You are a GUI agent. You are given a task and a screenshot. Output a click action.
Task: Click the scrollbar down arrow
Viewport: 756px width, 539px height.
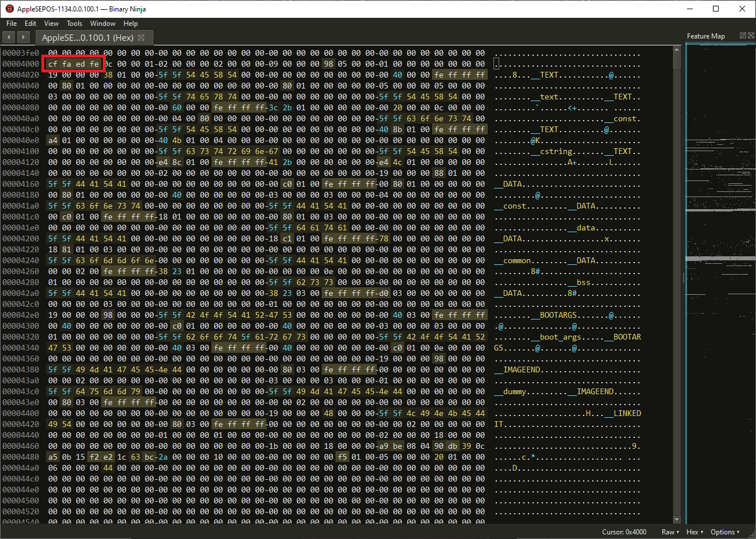click(x=677, y=519)
